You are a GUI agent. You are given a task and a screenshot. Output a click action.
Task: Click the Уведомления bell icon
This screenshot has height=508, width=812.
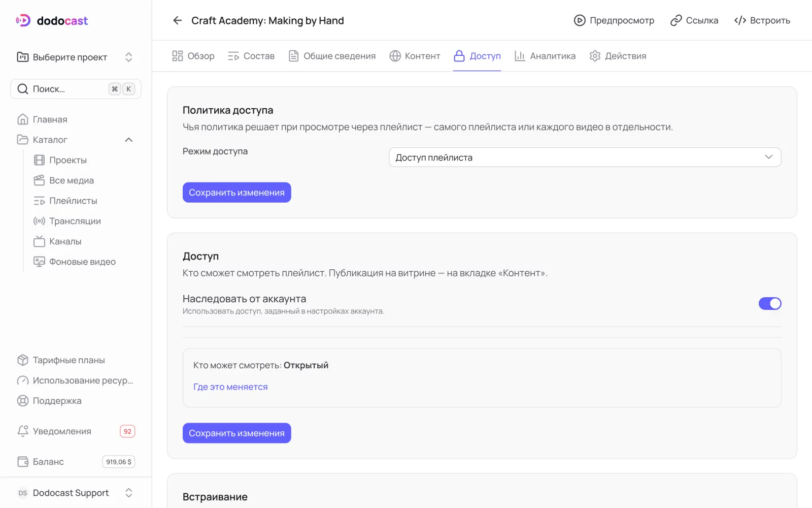(23, 431)
